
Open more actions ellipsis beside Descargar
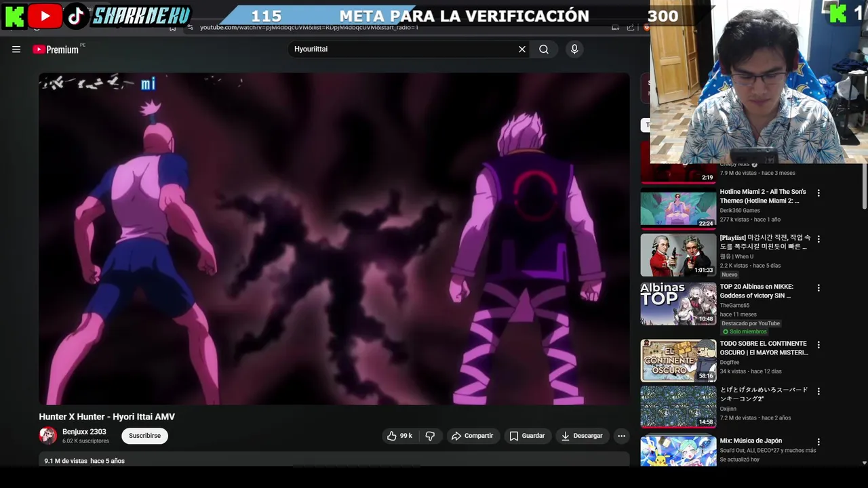(621, 436)
